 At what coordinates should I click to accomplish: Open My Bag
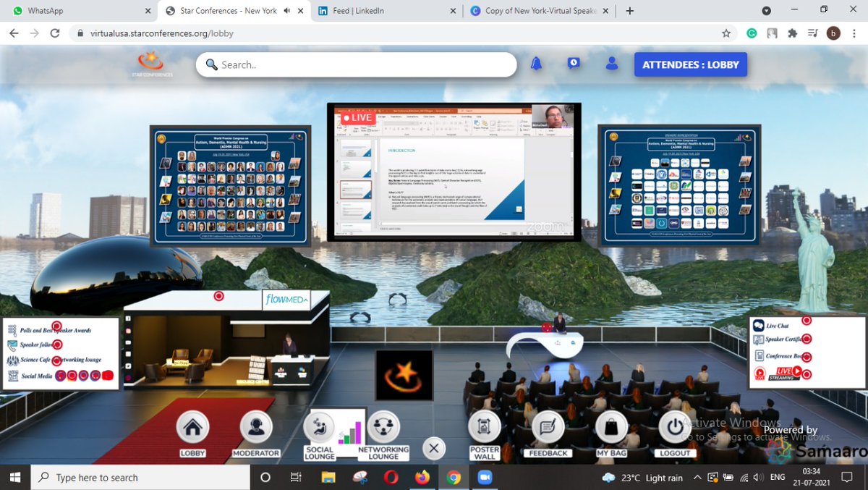(611, 427)
